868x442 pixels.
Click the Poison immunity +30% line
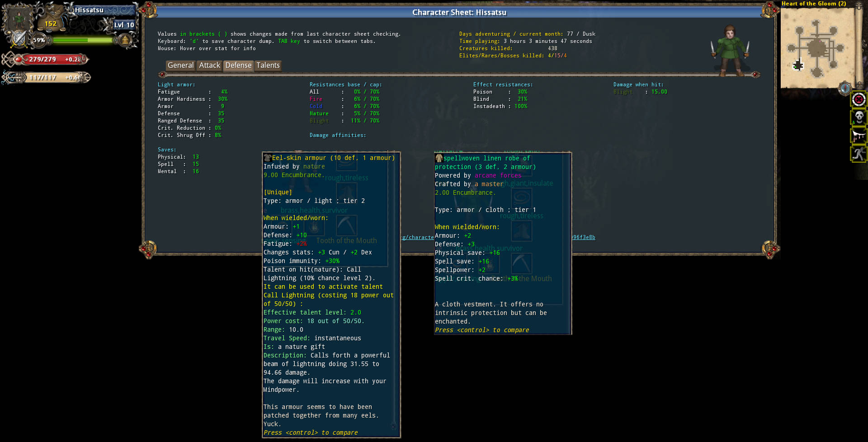(302, 261)
